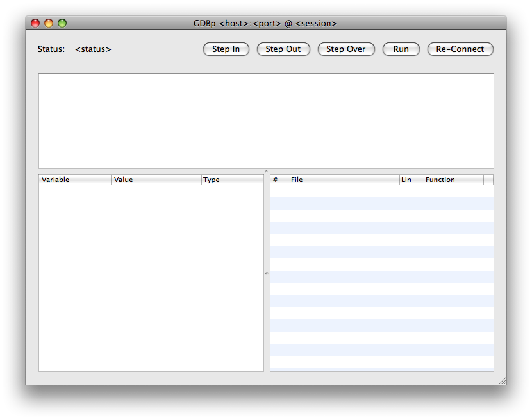Screen dimensions: 532x420
Task: Click inside the source code view area
Action: 266,121
